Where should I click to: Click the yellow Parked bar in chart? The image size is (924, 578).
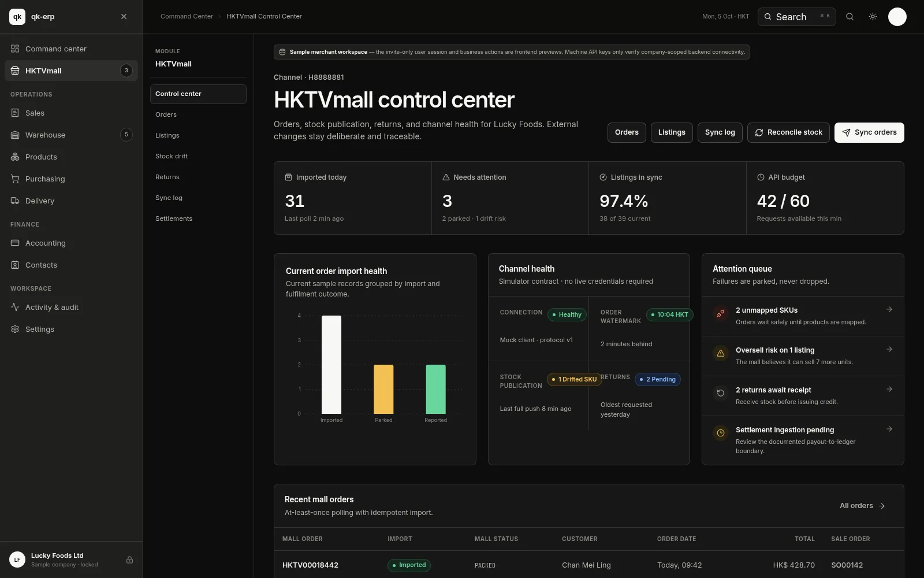[383, 389]
